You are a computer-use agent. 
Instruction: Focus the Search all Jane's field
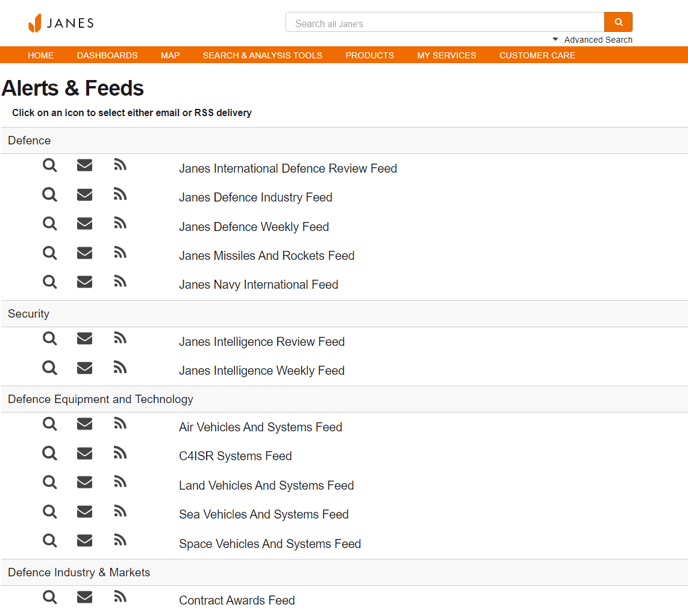[x=444, y=22]
